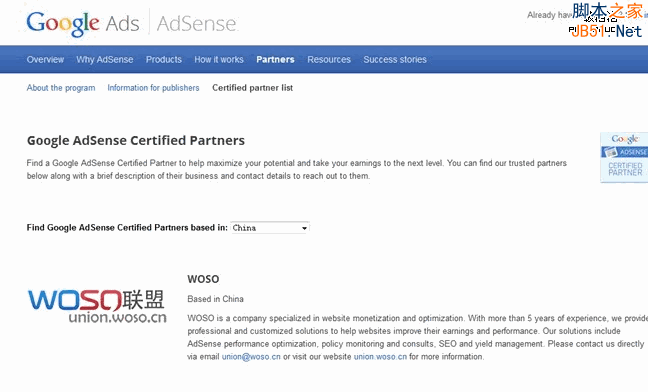The height and width of the screenshot is (392, 648).
Task: Email union@woso.cn link
Action: point(251,357)
